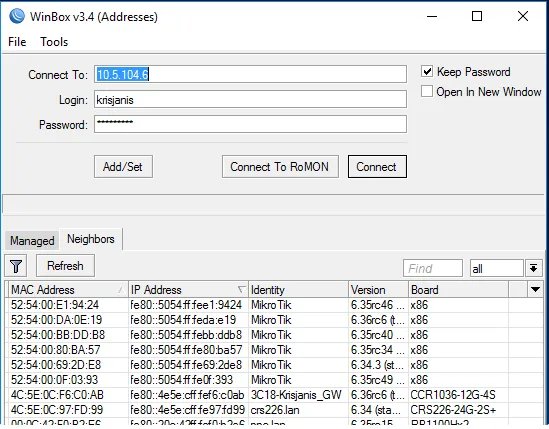Click version cell 6.34.3

pyautogui.click(x=378, y=365)
